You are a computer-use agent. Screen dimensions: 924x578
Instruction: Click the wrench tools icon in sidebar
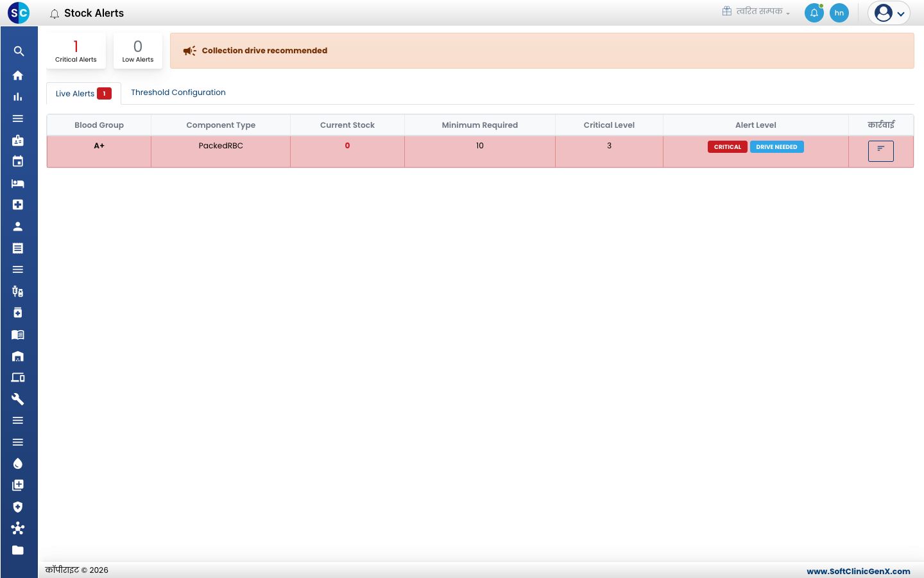[18, 399]
